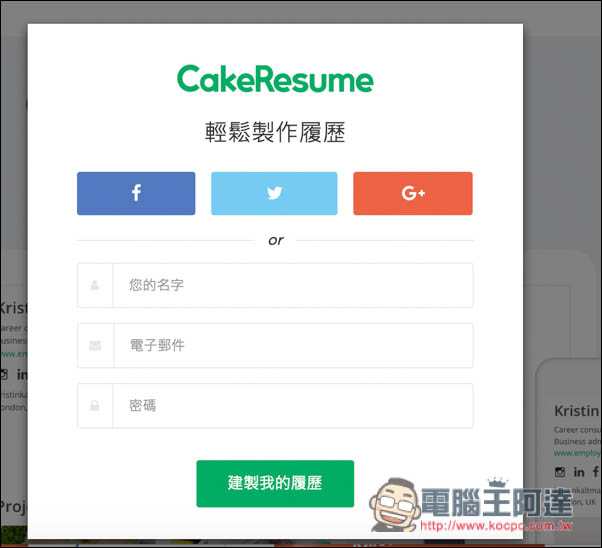Focus the 您的名字 name input field

pyautogui.click(x=292, y=285)
